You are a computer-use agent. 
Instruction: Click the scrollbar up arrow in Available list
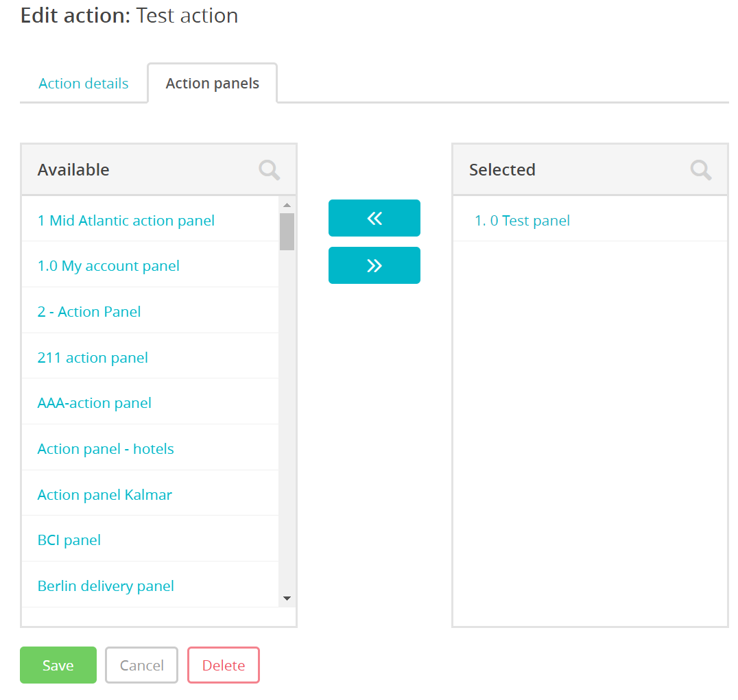pyautogui.click(x=287, y=205)
